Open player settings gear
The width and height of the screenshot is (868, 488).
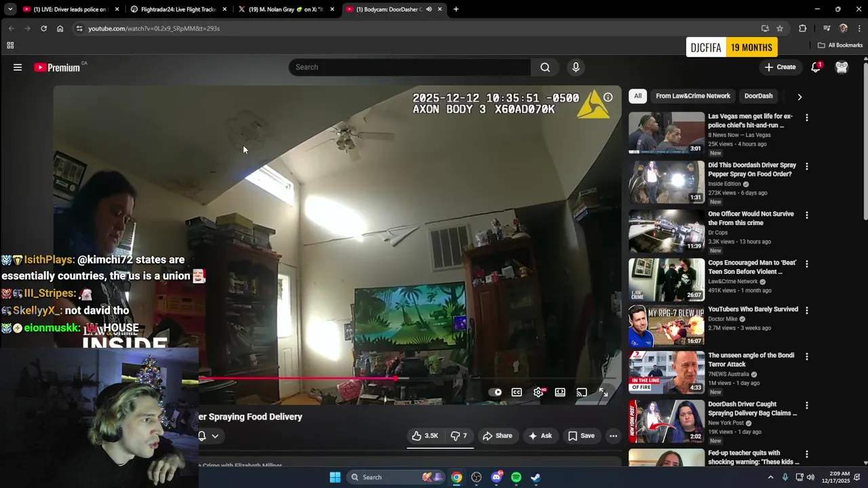point(538,392)
